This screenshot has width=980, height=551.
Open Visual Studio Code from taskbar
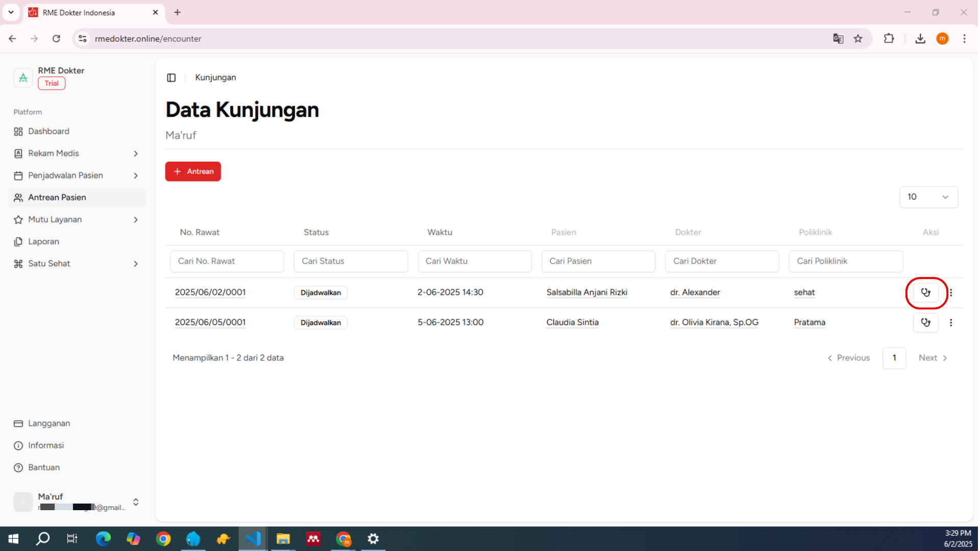click(253, 539)
